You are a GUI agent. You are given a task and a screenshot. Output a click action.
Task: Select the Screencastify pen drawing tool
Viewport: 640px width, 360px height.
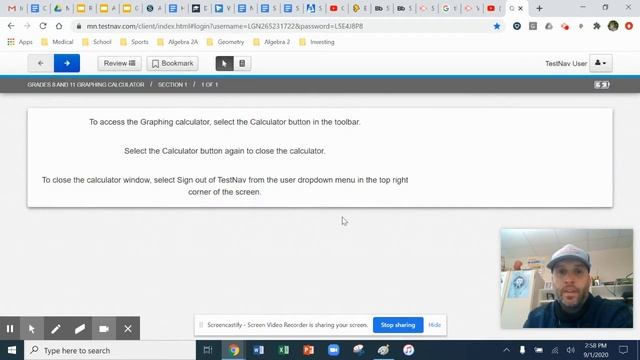coord(56,329)
